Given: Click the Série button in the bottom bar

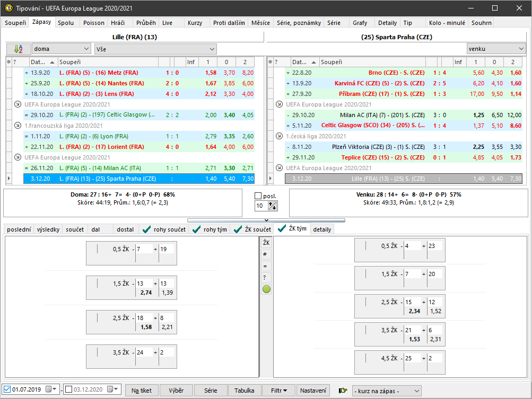Looking at the screenshot, I should [x=211, y=391].
